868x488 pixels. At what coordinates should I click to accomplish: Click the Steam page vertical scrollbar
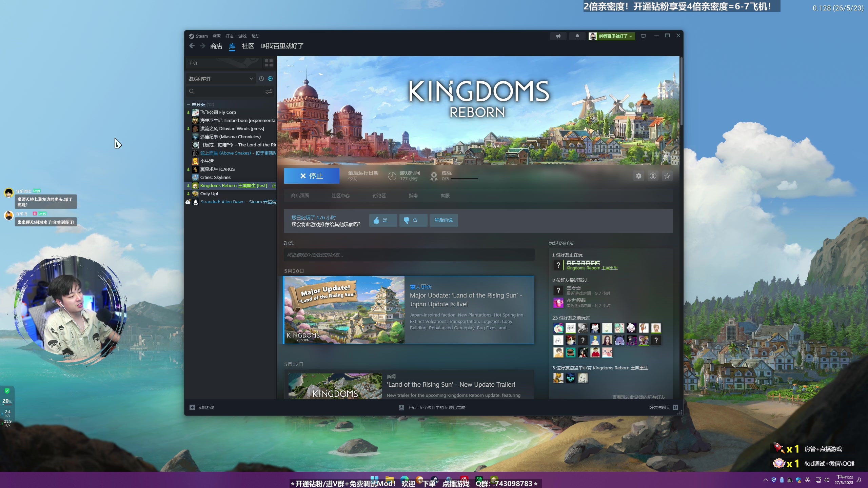681,91
